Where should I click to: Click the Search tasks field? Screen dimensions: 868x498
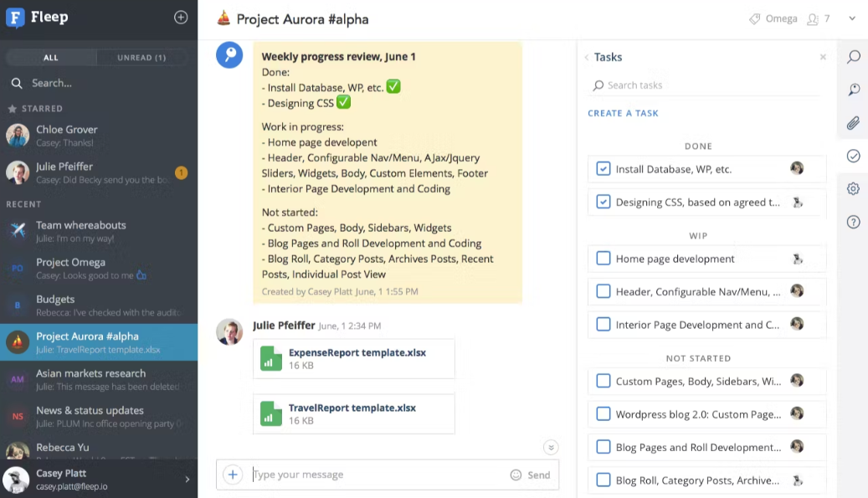tap(706, 85)
